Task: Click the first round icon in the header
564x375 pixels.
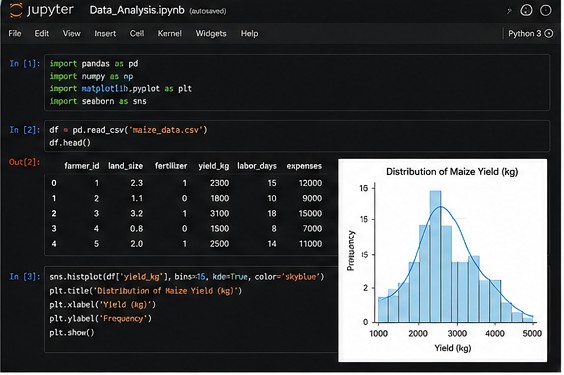Action: pos(526,10)
